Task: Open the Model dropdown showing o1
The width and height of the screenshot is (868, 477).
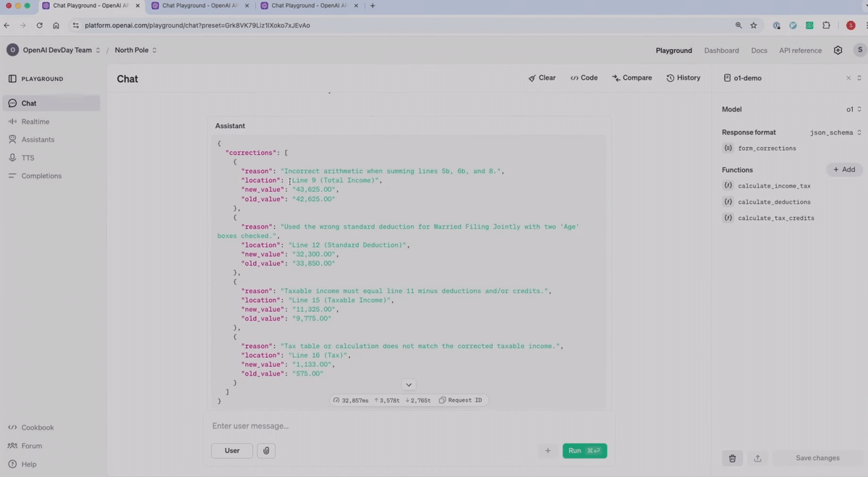Action: [854, 109]
